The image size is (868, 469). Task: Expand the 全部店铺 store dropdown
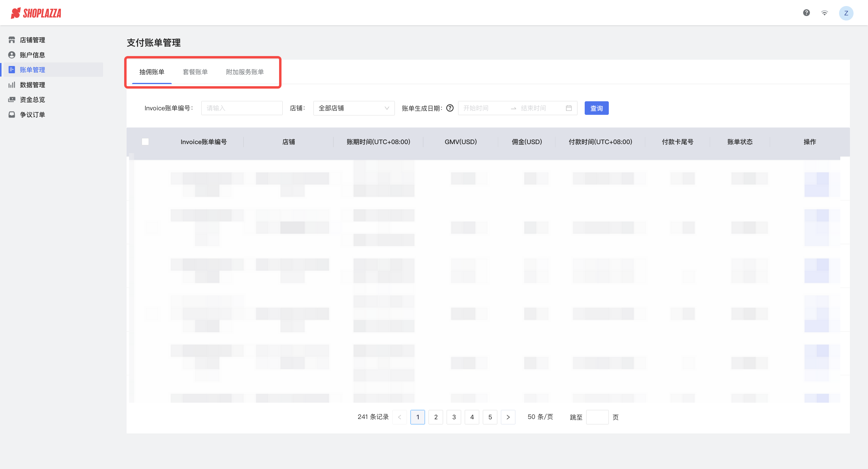[354, 108]
